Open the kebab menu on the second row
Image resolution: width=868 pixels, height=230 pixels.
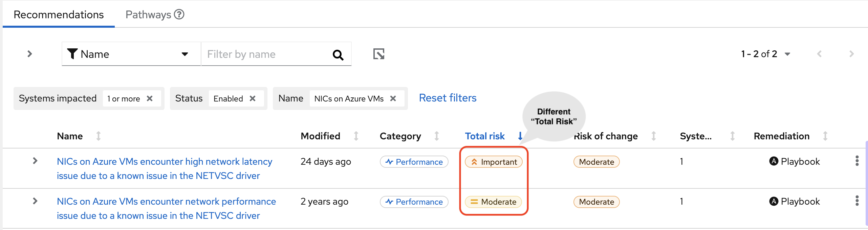857,201
